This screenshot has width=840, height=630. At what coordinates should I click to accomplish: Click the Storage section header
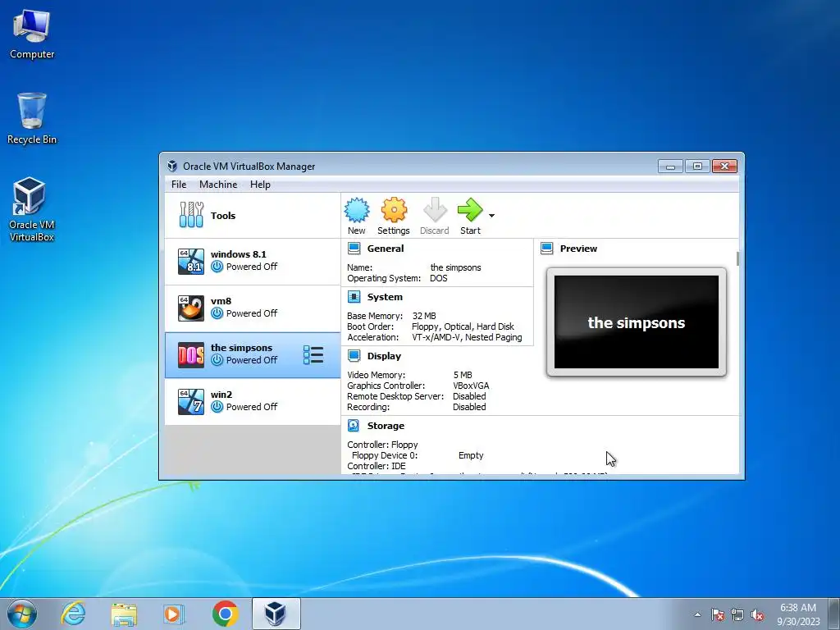coord(386,426)
